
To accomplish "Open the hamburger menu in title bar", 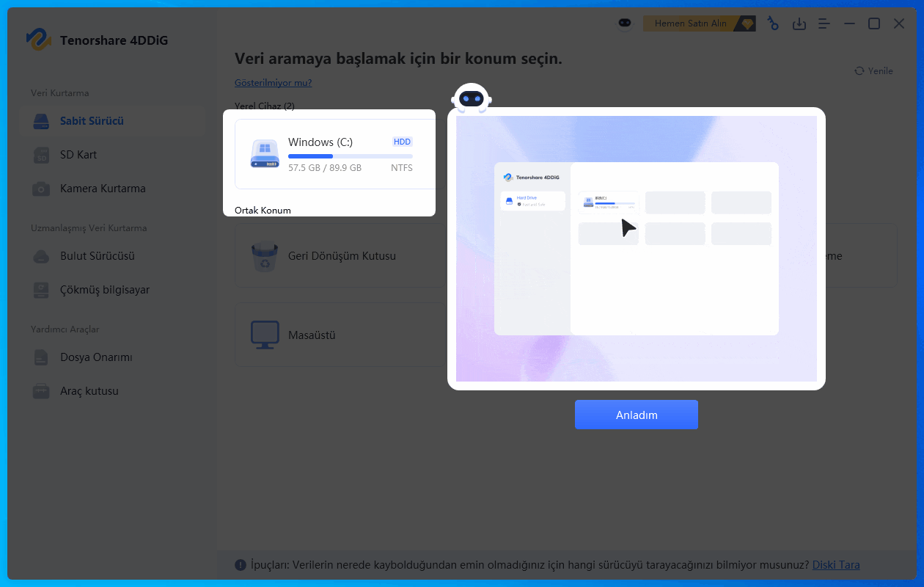I will 824,23.
